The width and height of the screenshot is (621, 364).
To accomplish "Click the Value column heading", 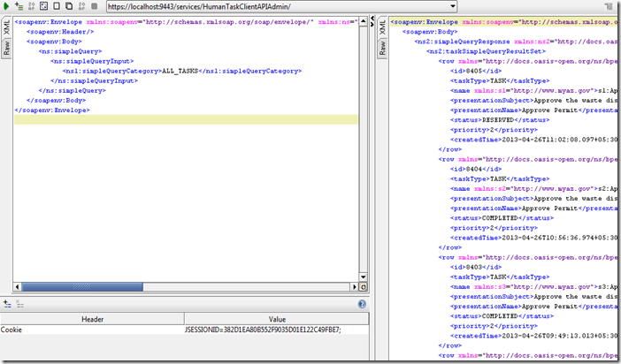I will (x=277, y=319).
